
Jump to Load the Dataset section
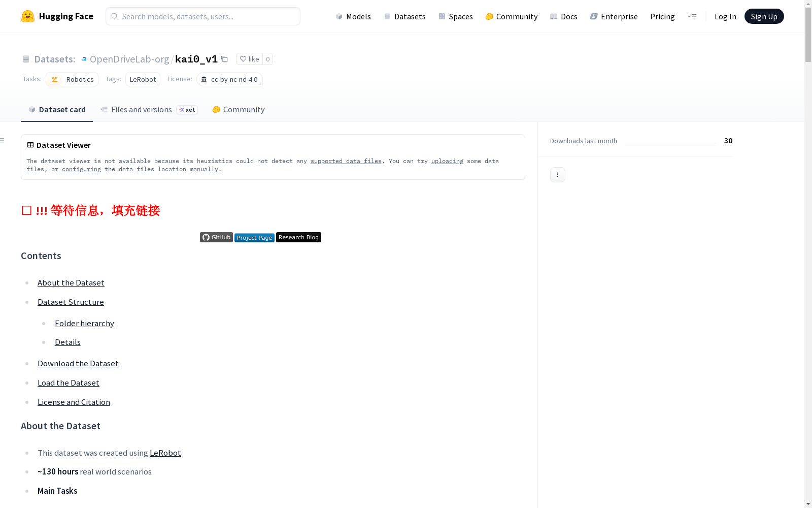pos(69,383)
